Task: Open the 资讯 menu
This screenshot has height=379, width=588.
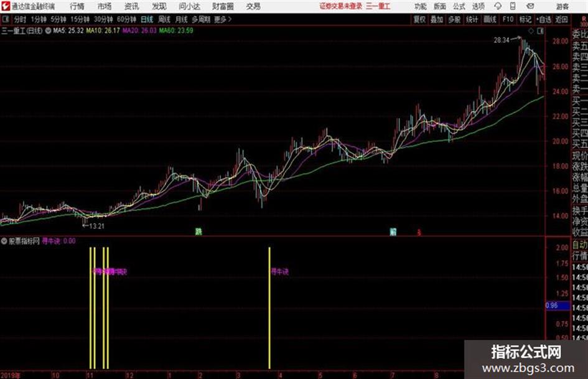Action: click(131, 6)
